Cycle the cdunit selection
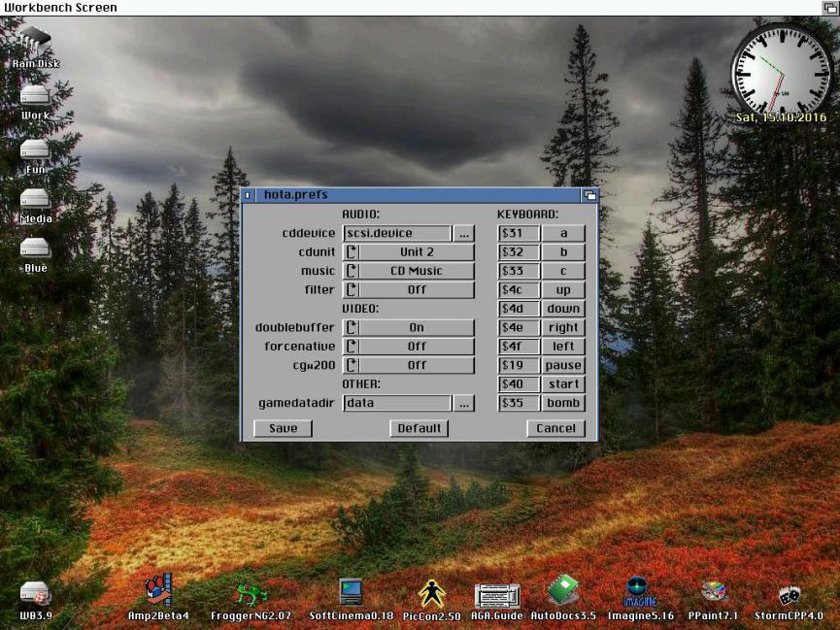The width and height of the screenshot is (840, 630). (x=409, y=252)
